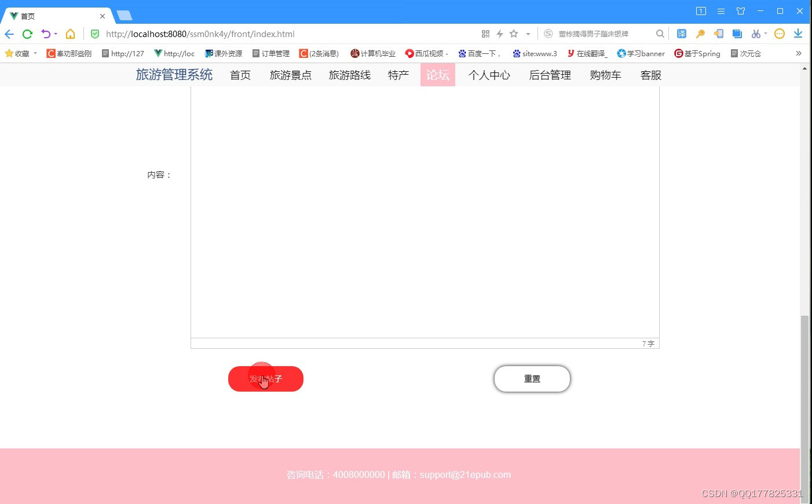Click inside the 内容 text editor area
812x504 pixels.
(425, 212)
